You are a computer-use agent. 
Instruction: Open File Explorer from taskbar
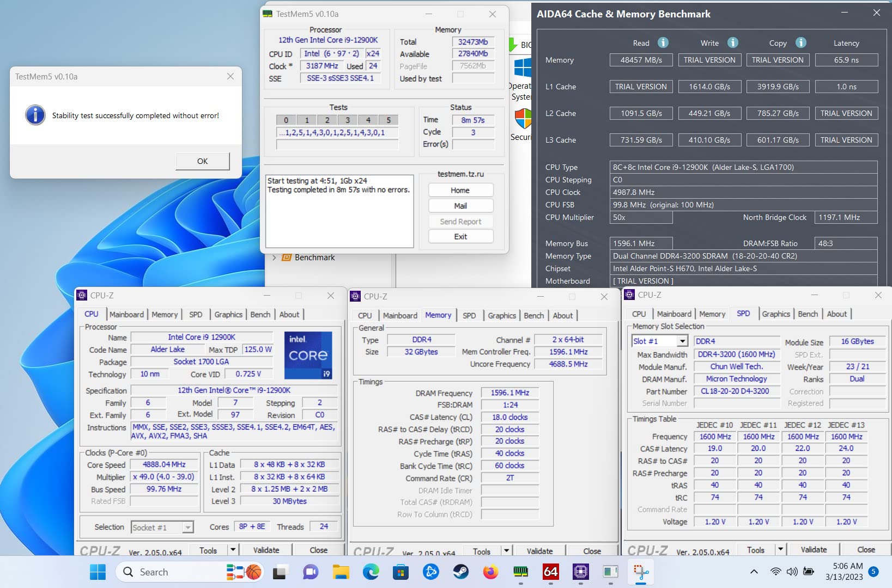pos(341,572)
